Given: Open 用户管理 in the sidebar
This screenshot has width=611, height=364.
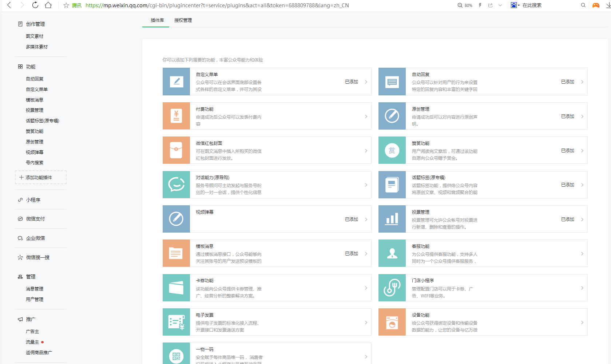Looking at the screenshot, I should 35,300.
